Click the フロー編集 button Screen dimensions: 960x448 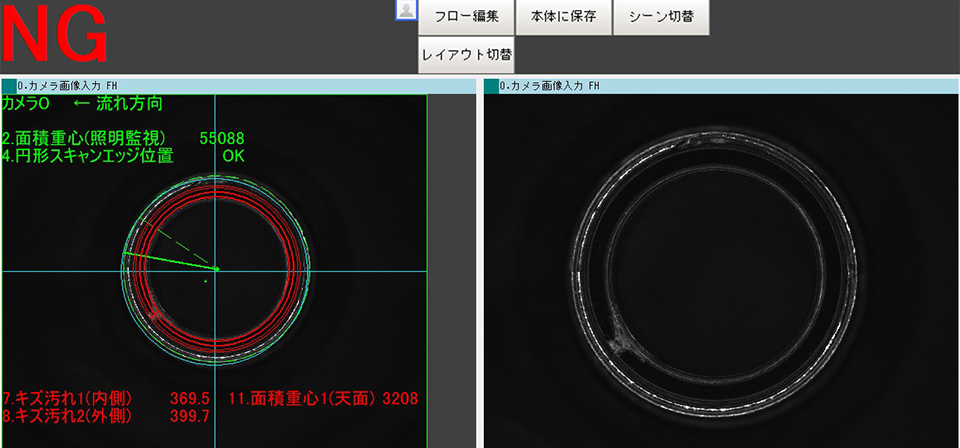pyautogui.click(x=466, y=17)
